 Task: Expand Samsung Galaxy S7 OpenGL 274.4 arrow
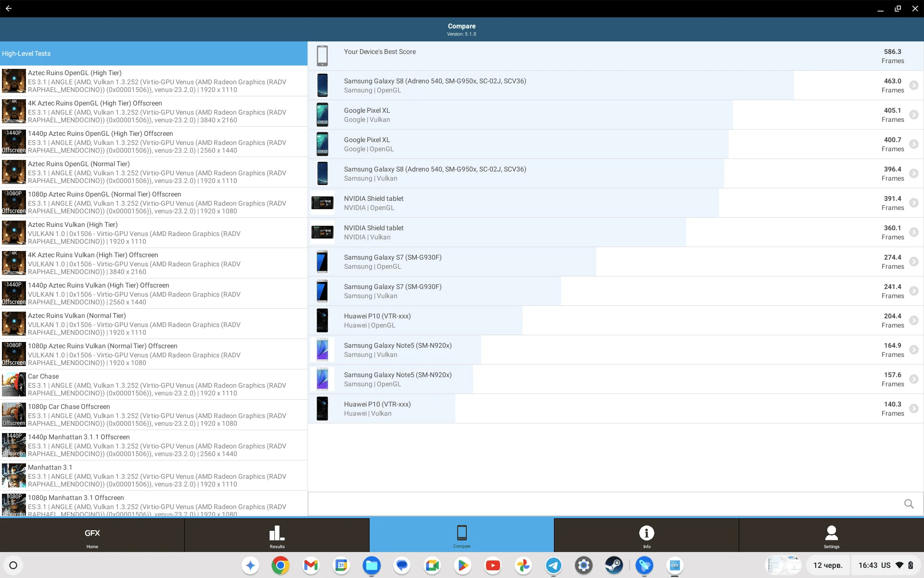[x=913, y=262]
